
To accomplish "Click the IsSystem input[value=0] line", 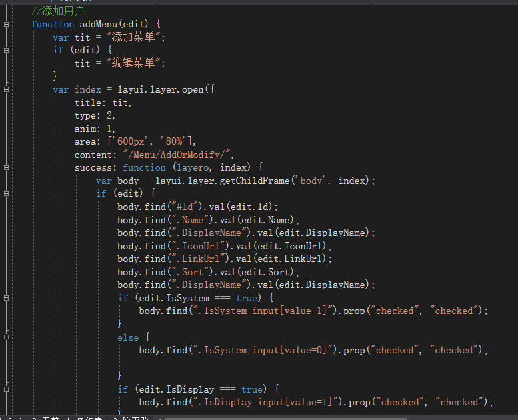I will click(313, 350).
